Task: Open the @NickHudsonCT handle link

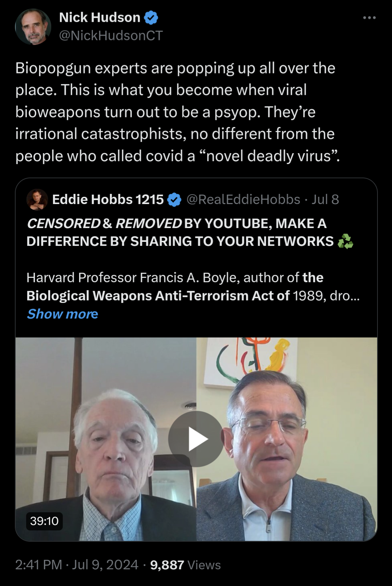Action: tap(111, 35)
